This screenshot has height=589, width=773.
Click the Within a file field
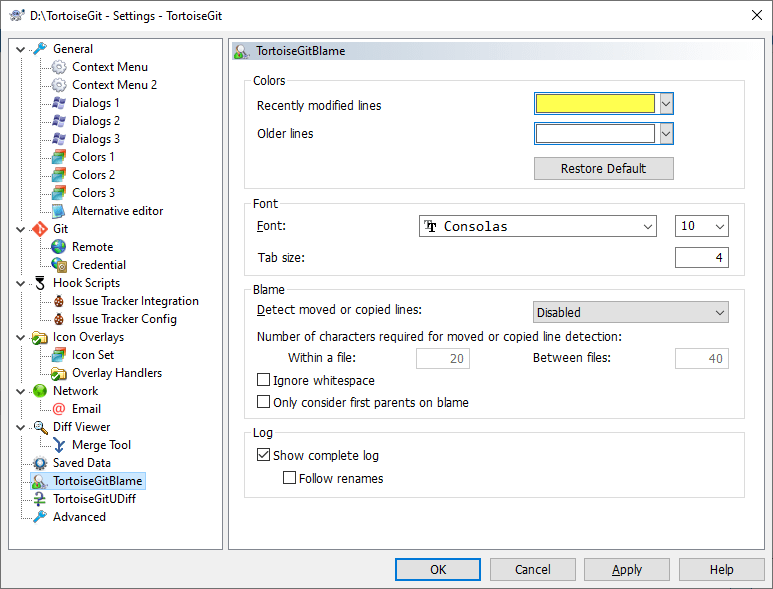point(443,358)
